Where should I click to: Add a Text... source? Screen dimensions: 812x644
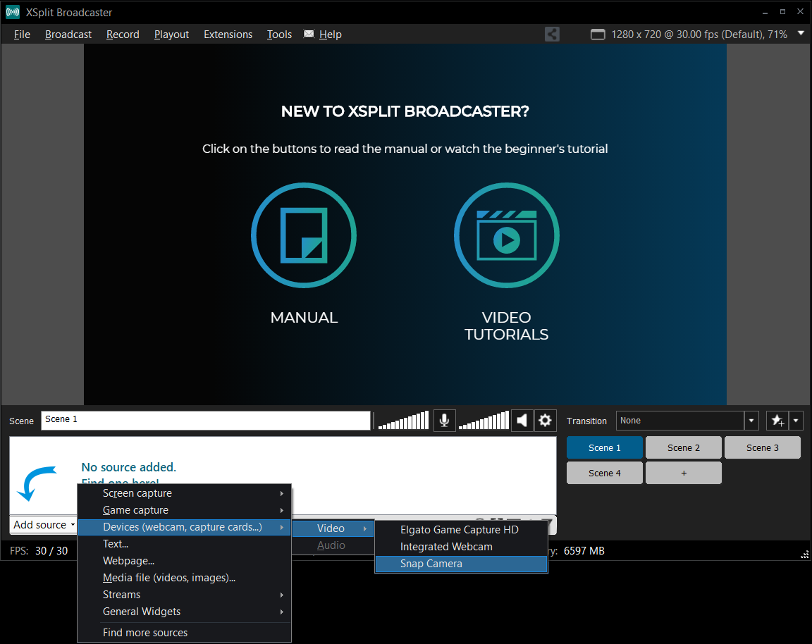184,544
